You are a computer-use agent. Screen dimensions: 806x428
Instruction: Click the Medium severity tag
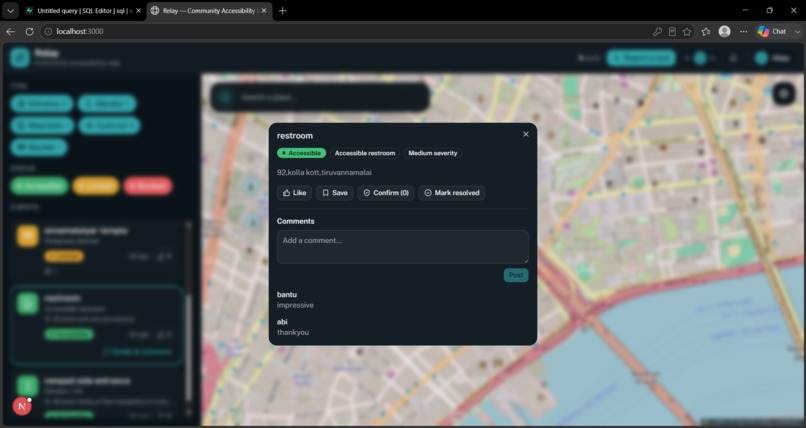point(432,153)
